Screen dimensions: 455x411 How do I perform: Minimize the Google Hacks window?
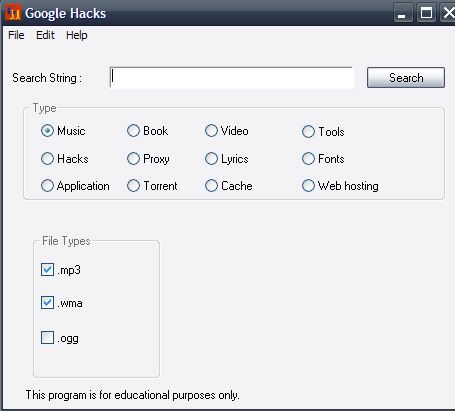(x=402, y=13)
